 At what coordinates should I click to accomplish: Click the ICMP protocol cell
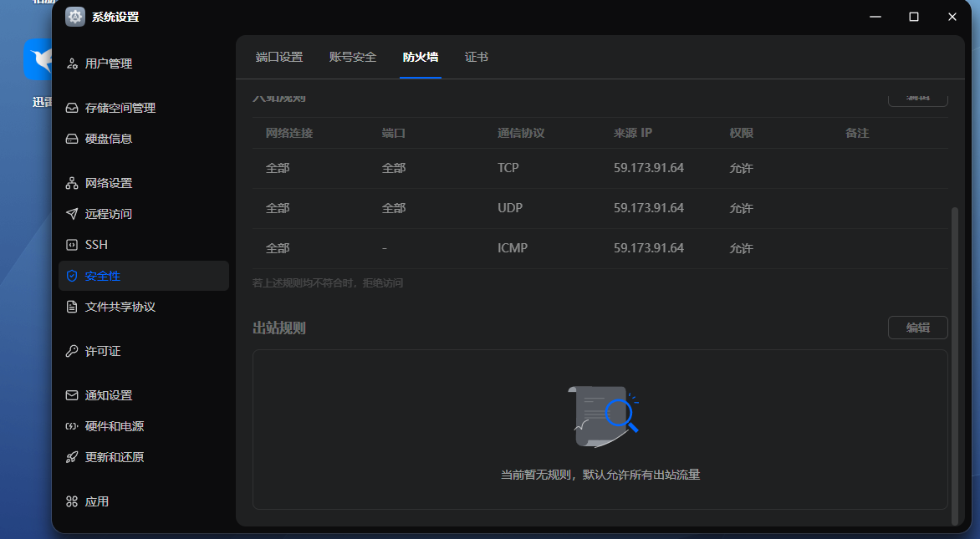tap(513, 248)
